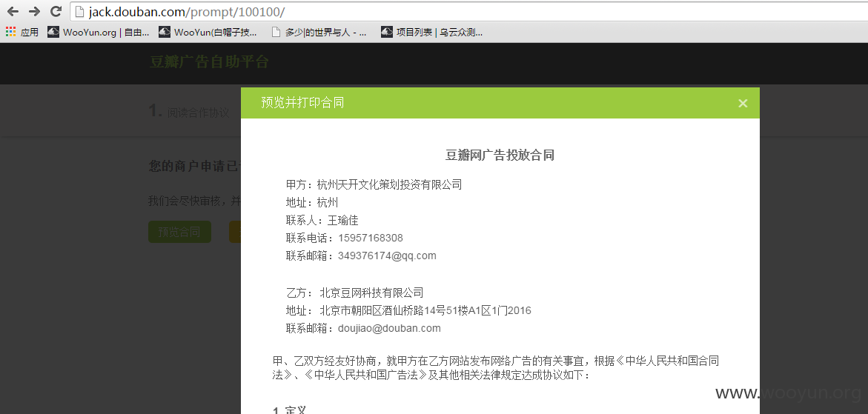Click the phone number 15957168308
The image size is (868, 414).
coord(371,238)
